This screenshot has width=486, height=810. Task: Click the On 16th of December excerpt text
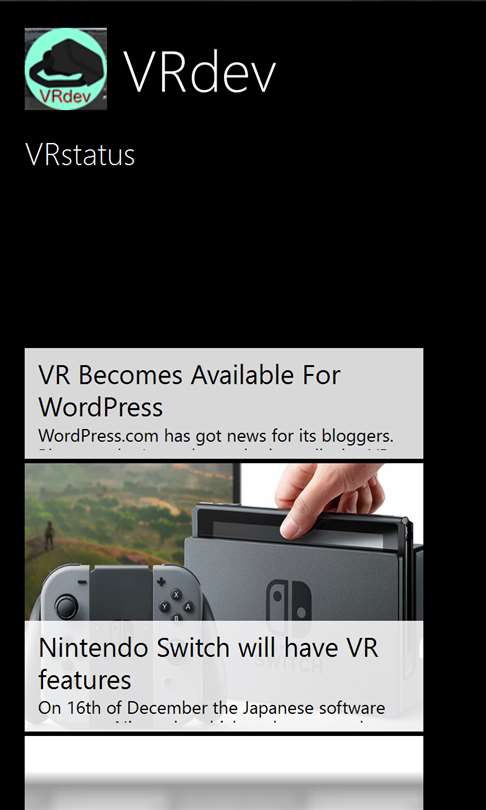(212, 707)
